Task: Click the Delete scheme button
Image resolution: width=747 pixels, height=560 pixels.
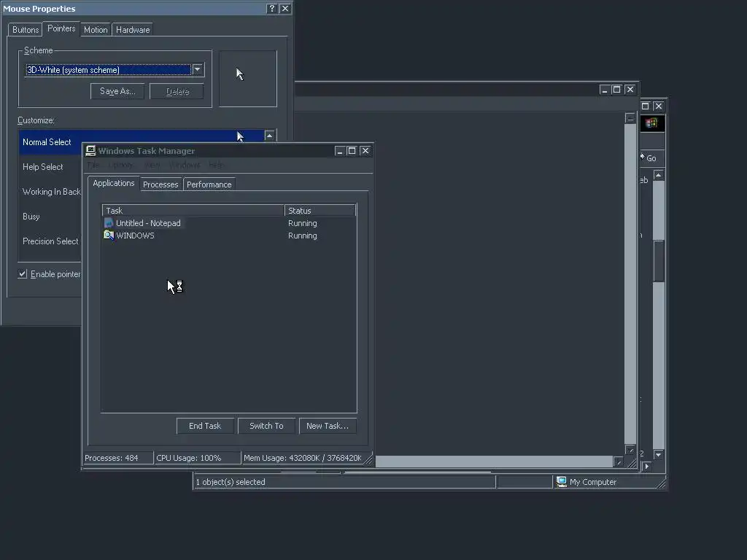Action: click(x=177, y=91)
